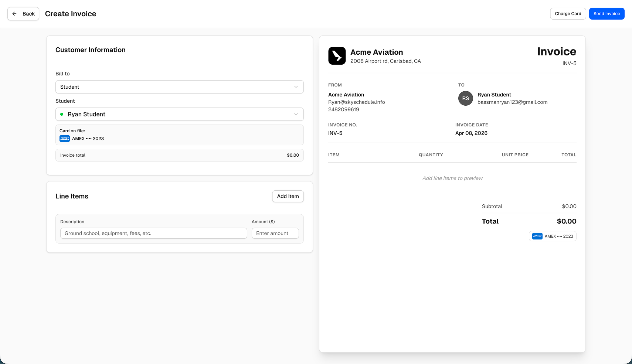The image size is (632, 364).
Task: Click the green status dot next to Ryan Student
Action: click(62, 114)
